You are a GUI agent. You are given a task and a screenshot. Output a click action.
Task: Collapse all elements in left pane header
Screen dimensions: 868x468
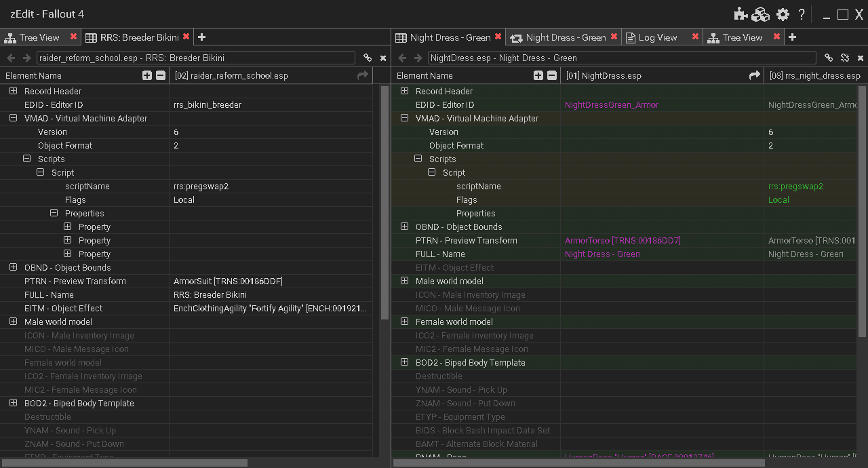[161, 75]
